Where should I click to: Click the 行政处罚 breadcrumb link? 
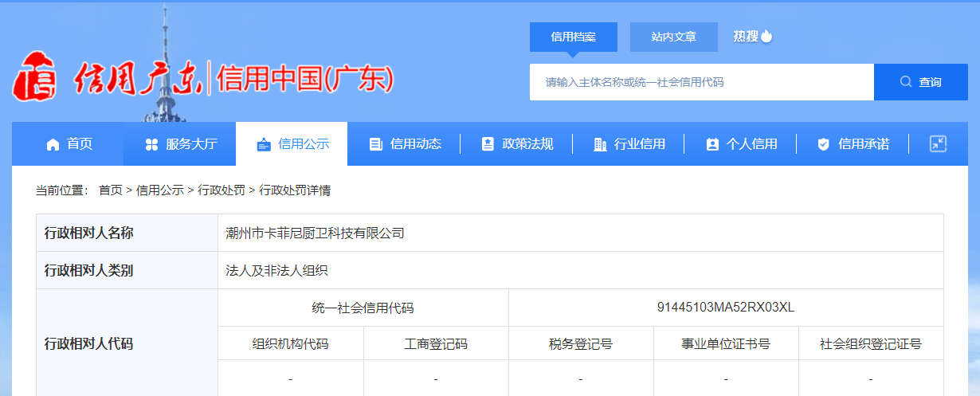click(x=221, y=190)
